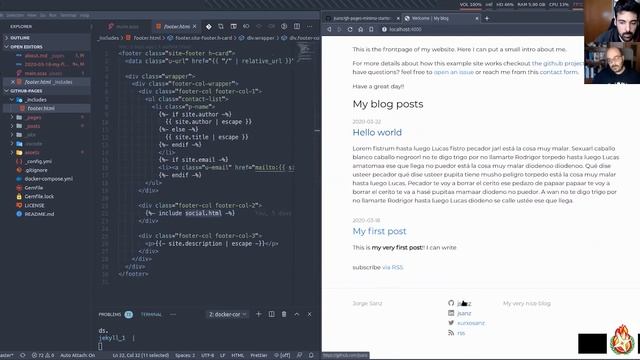Go back in the browser

(x=329, y=29)
